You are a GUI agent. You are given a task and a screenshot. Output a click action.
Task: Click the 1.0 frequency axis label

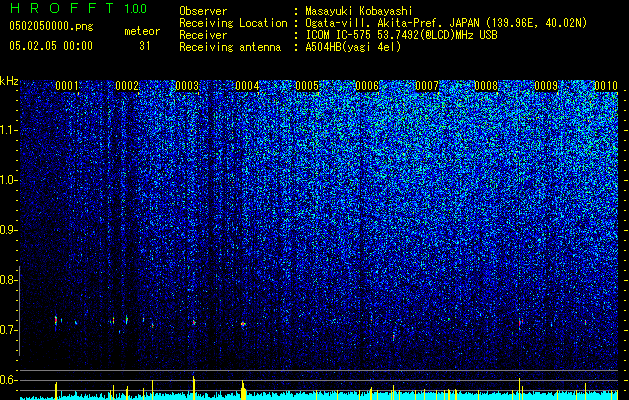[x=9, y=180]
